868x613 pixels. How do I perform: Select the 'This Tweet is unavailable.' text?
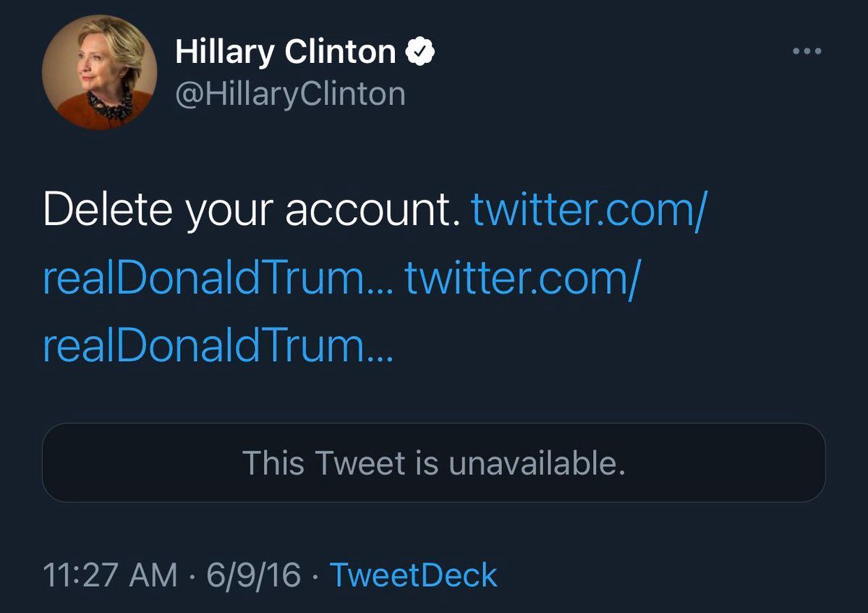pyautogui.click(x=433, y=463)
